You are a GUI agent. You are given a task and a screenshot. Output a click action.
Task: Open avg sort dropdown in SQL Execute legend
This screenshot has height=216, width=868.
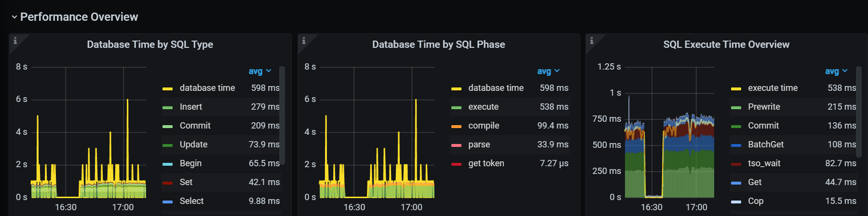pos(836,71)
